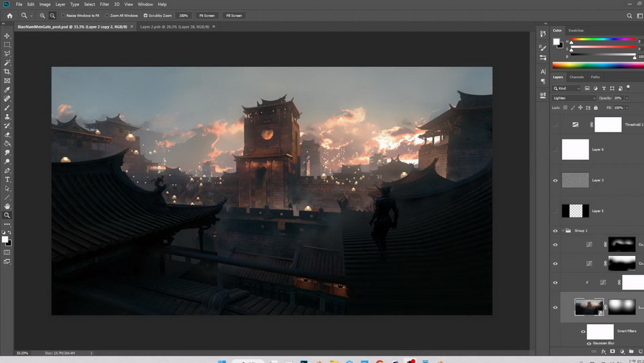The height and width of the screenshot is (363, 644).
Task: Uncheck Scrubby Zoom checkbox
Action: point(146,15)
